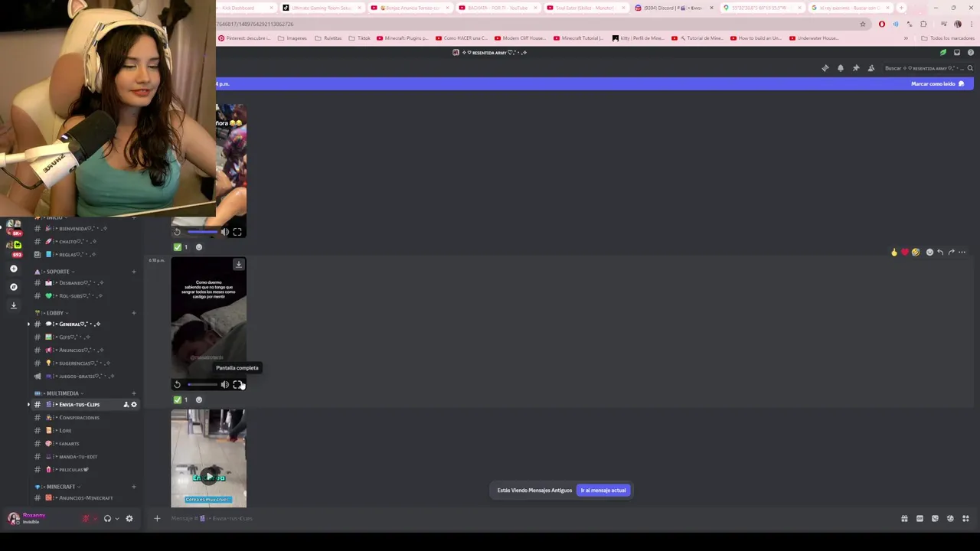Add a reaction under the topmost video
This screenshot has width=980, height=551.
pos(199,247)
